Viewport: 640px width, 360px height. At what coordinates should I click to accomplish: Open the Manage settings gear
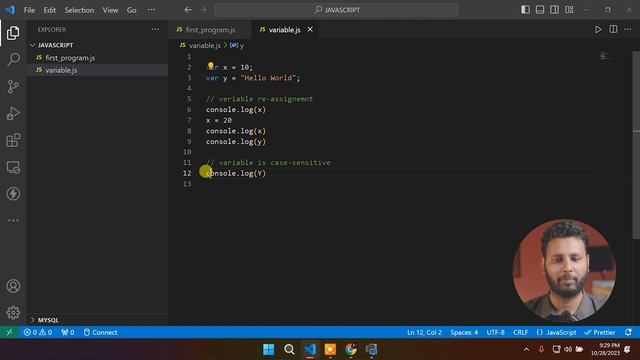coord(13,313)
